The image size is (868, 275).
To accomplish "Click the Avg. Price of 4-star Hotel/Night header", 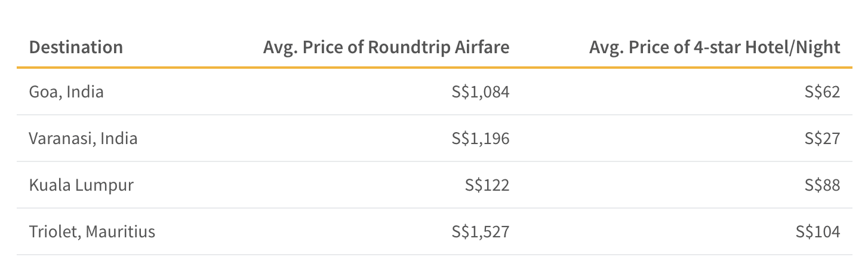I will pos(715,48).
